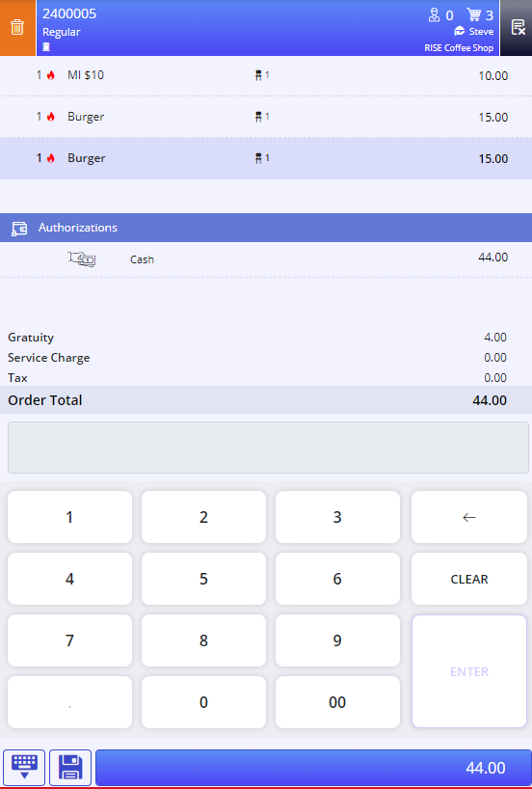Tap the ENTER key on the keypad
Screen dimensions: 532x789
[x=468, y=671]
